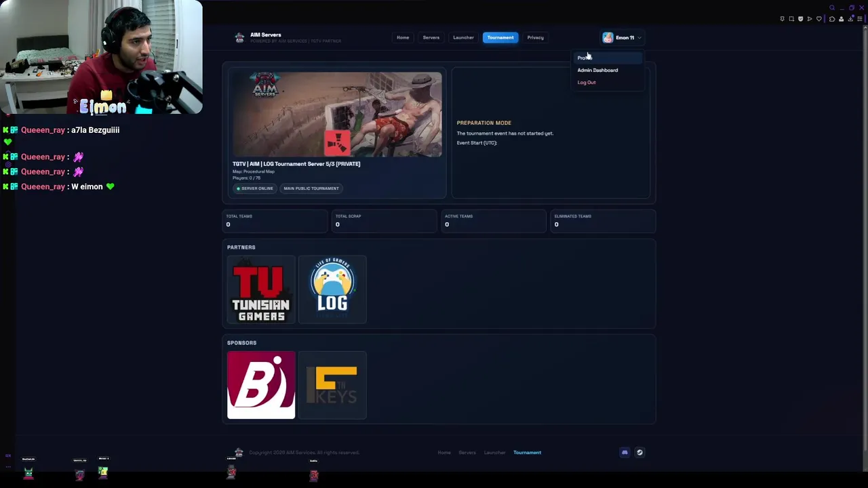The width and height of the screenshot is (868, 488).
Task: Click the Map: Procedural Map text
Action: coord(254,171)
